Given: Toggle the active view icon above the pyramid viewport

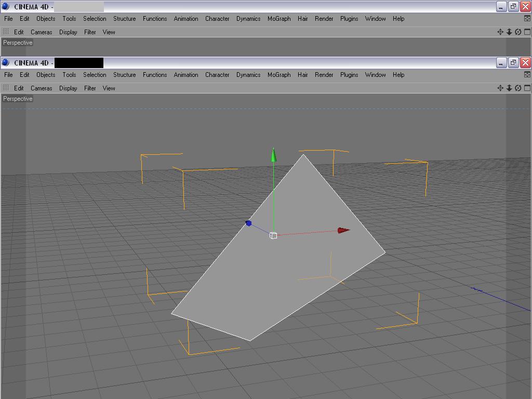Looking at the screenshot, I should [527, 88].
